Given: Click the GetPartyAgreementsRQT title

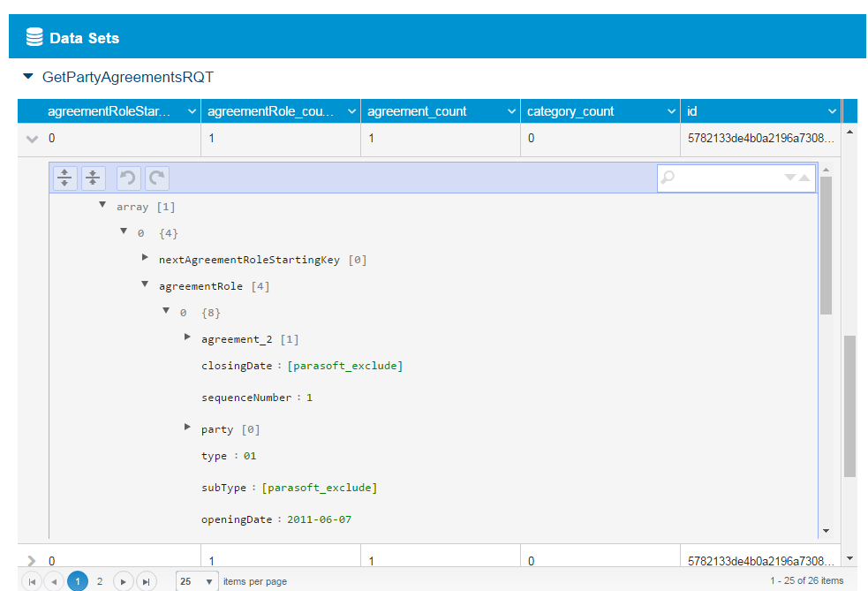Looking at the screenshot, I should [128, 77].
